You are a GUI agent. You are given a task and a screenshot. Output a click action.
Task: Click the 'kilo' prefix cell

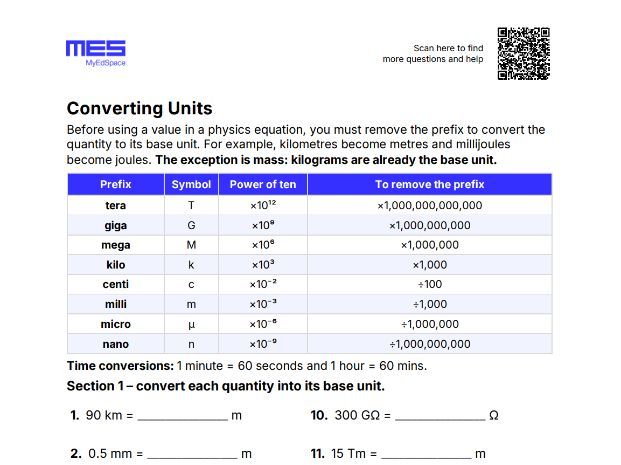[116, 265]
